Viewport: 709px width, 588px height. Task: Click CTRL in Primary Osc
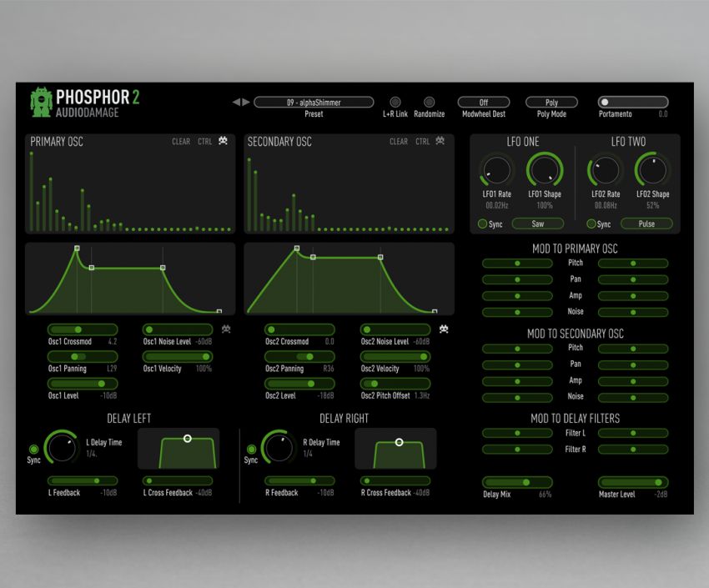tap(205, 142)
